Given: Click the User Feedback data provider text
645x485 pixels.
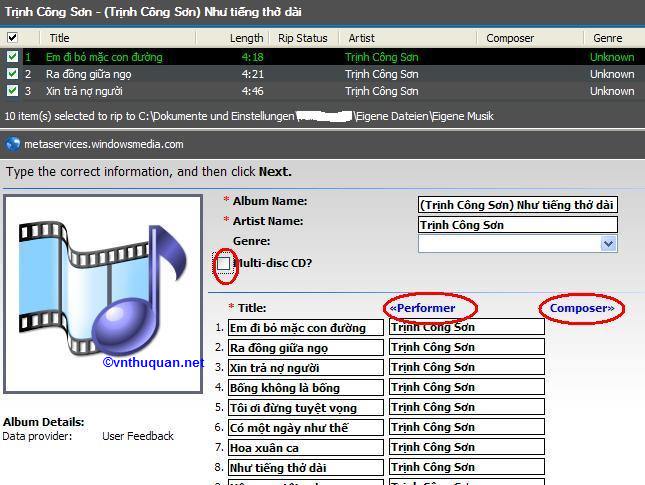Looking at the screenshot, I should [x=138, y=436].
